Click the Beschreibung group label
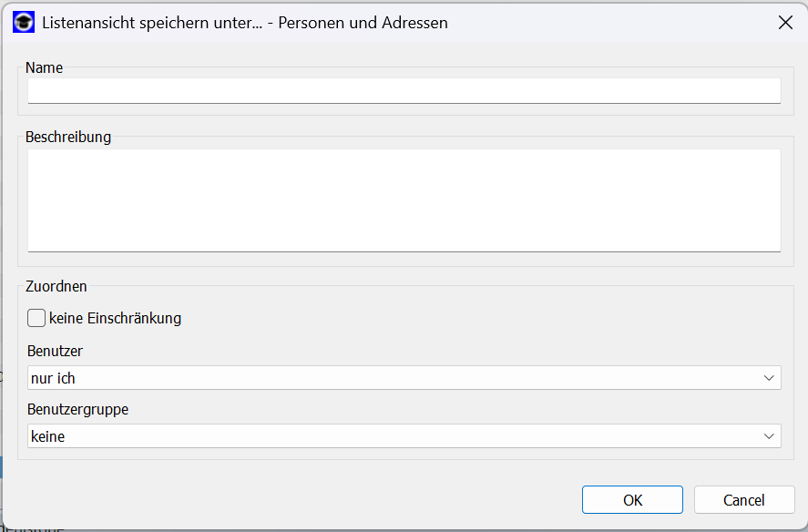 pyautogui.click(x=68, y=137)
